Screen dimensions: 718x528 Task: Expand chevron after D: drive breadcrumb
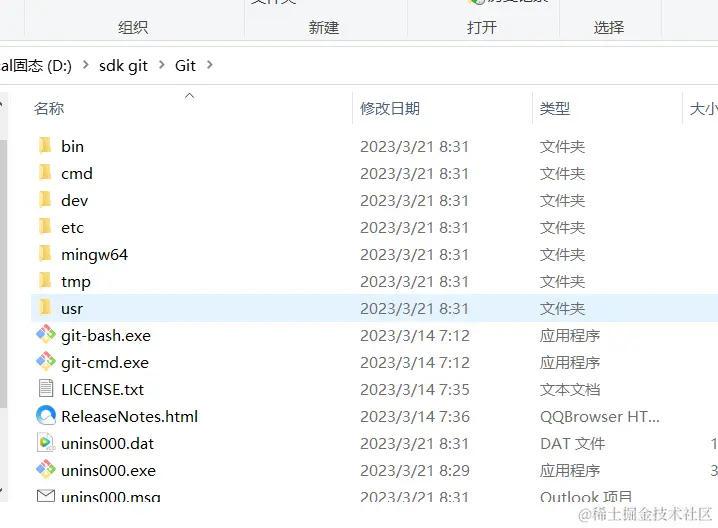click(x=86, y=65)
